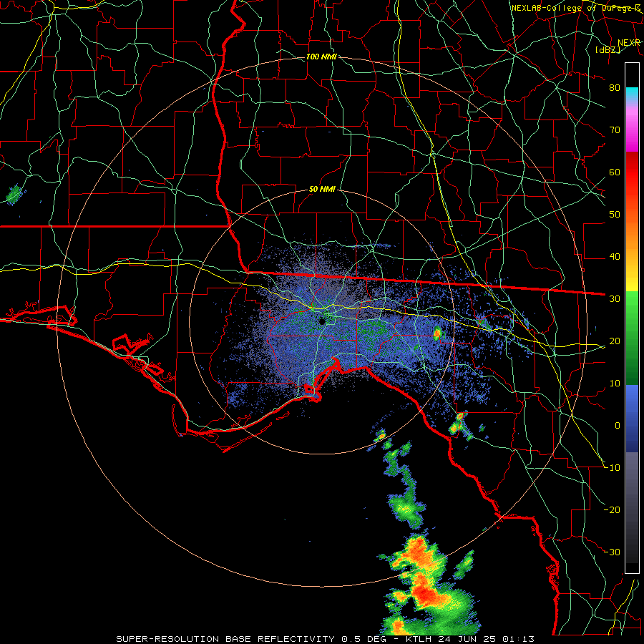Viewport: 644px width, 644px height.
Task: Click the 50 value on the dBZ scale
Action: pos(615,215)
